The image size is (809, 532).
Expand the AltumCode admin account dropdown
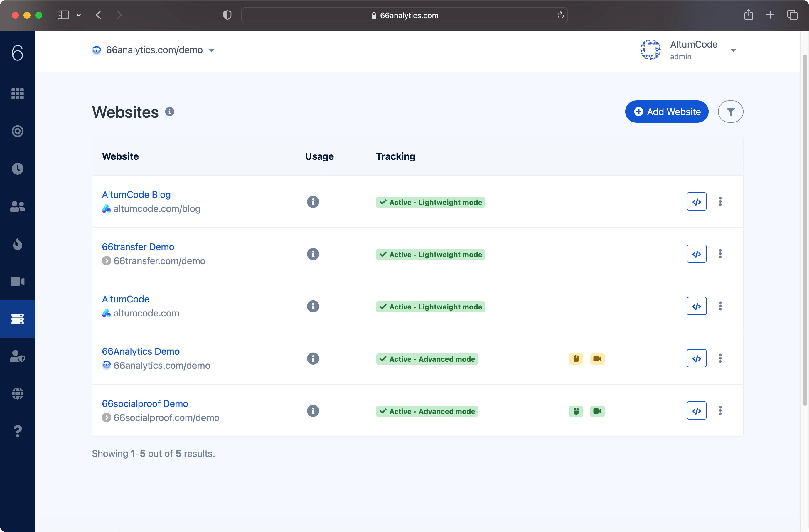pos(734,50)
